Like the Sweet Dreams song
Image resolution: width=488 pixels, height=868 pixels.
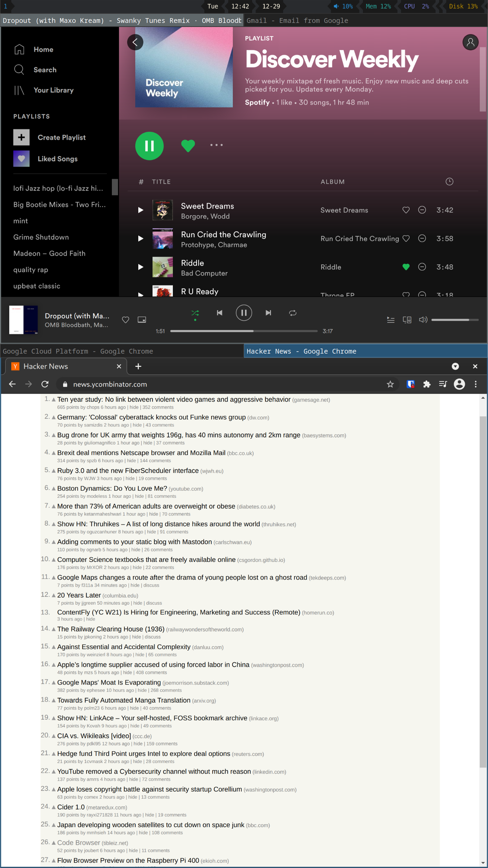tap(406, 210)
